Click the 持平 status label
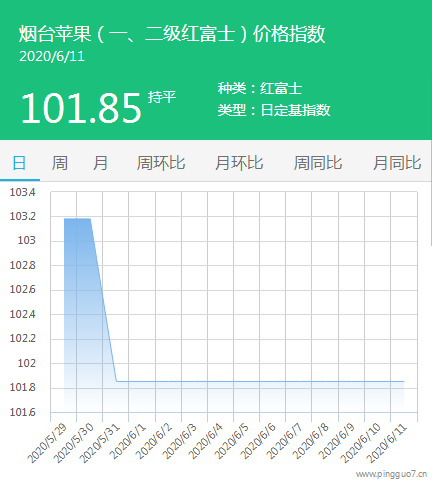Image resolution: width=432 pixels, height=484 pixels. [162, 97]
